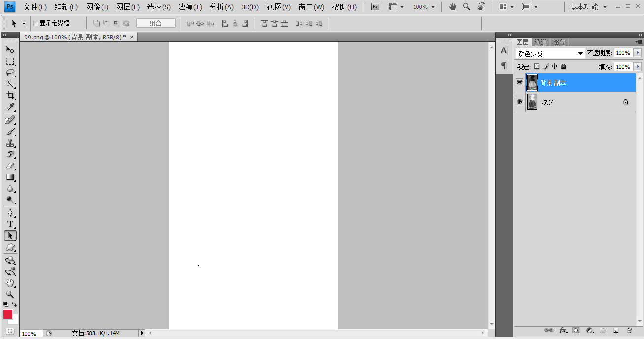Add layer style via fx button
This screenshot has height=339, width=644.
pyautogui.click(x=563, y=330)
